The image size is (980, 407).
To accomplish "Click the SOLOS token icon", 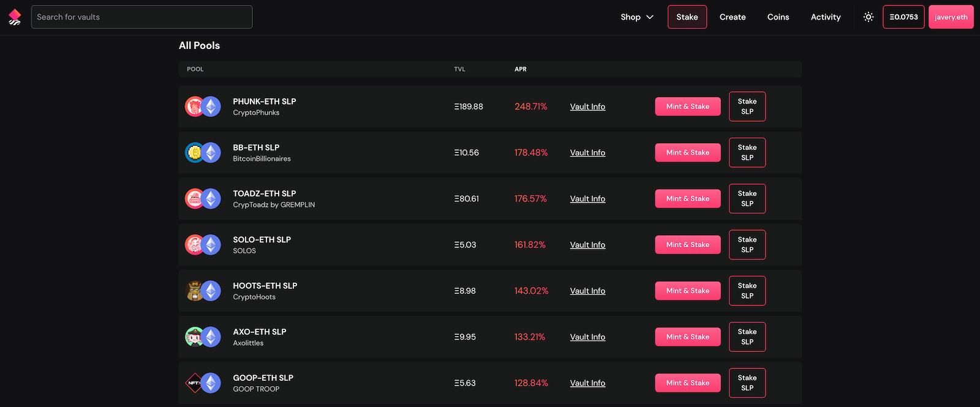I will click(194, 245).
